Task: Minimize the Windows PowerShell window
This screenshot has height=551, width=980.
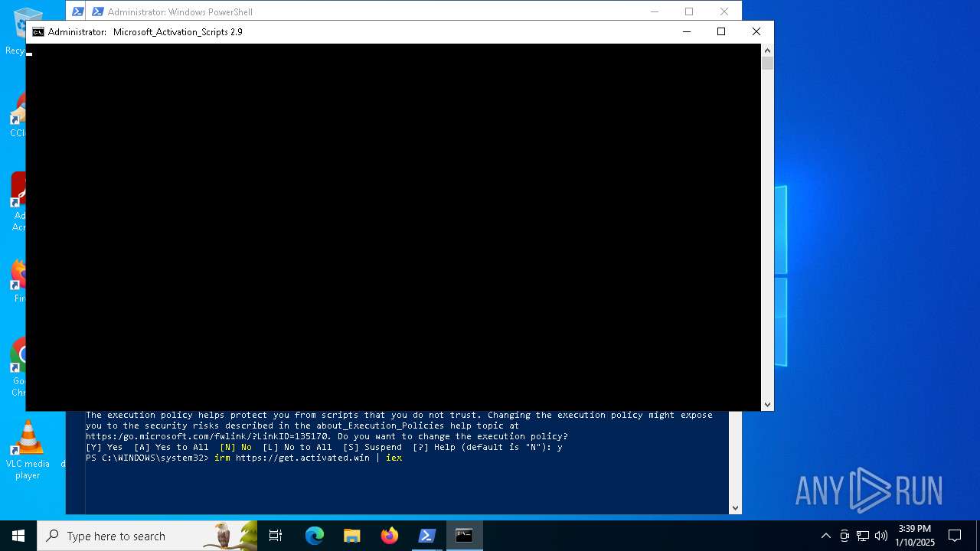Action: pos(654,11)
